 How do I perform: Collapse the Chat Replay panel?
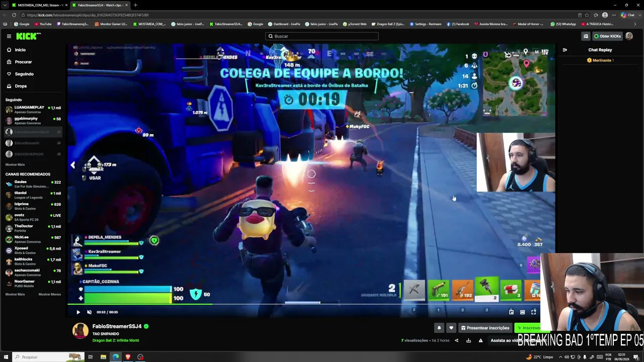tap(565, 50)
